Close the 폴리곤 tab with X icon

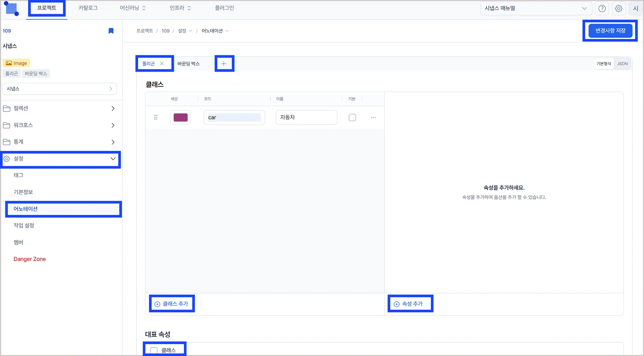[162, 63]
